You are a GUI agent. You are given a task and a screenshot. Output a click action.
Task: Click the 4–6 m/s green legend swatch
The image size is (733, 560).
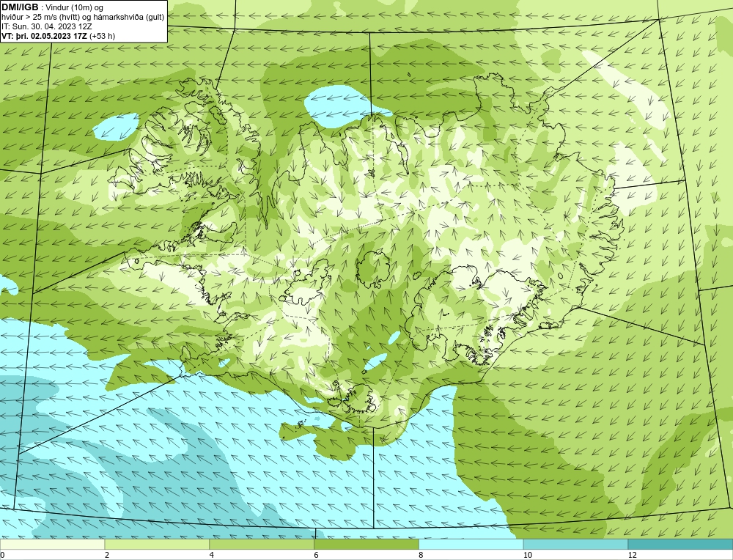(262, 544)
